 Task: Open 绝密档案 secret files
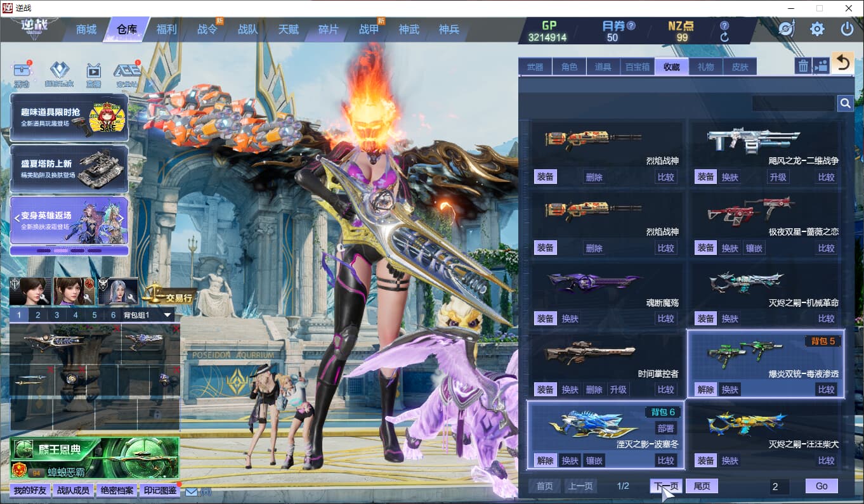click(117, 491)
